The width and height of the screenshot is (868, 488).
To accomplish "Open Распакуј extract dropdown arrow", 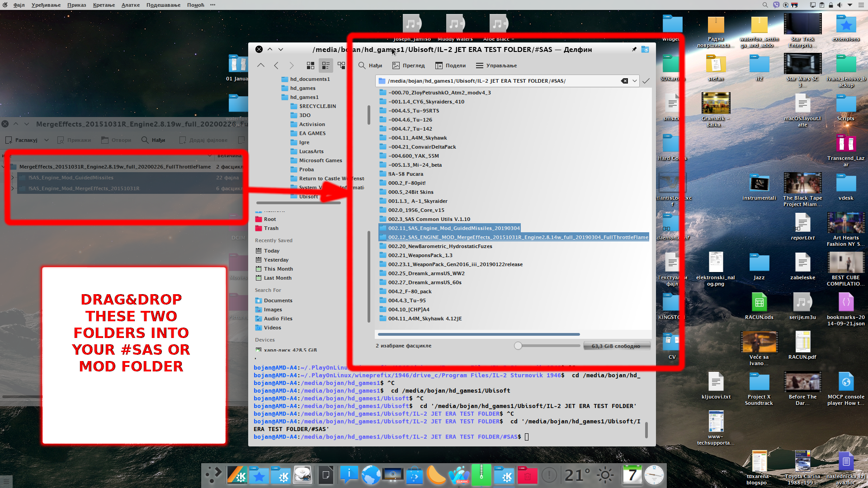I will 47,140.
